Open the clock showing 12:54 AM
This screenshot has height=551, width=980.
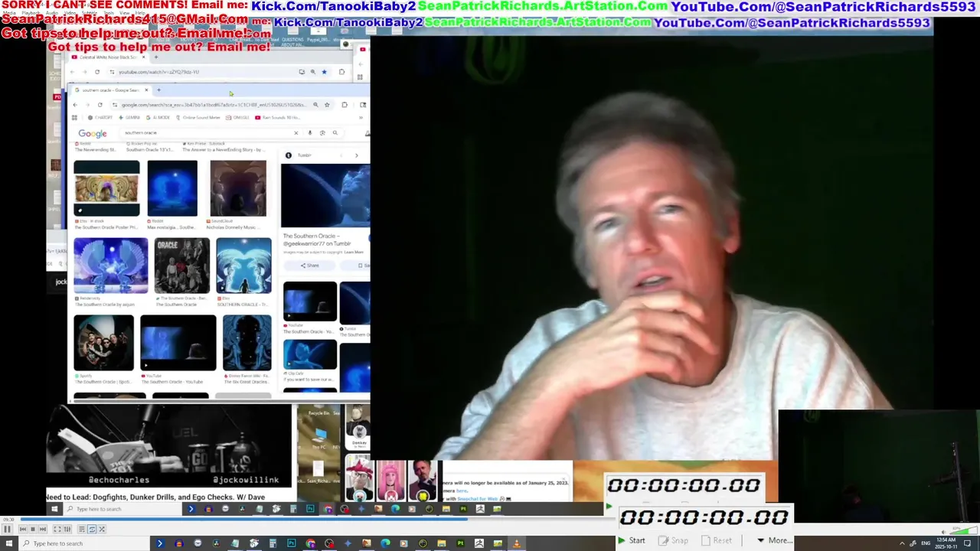click(946, 543)
